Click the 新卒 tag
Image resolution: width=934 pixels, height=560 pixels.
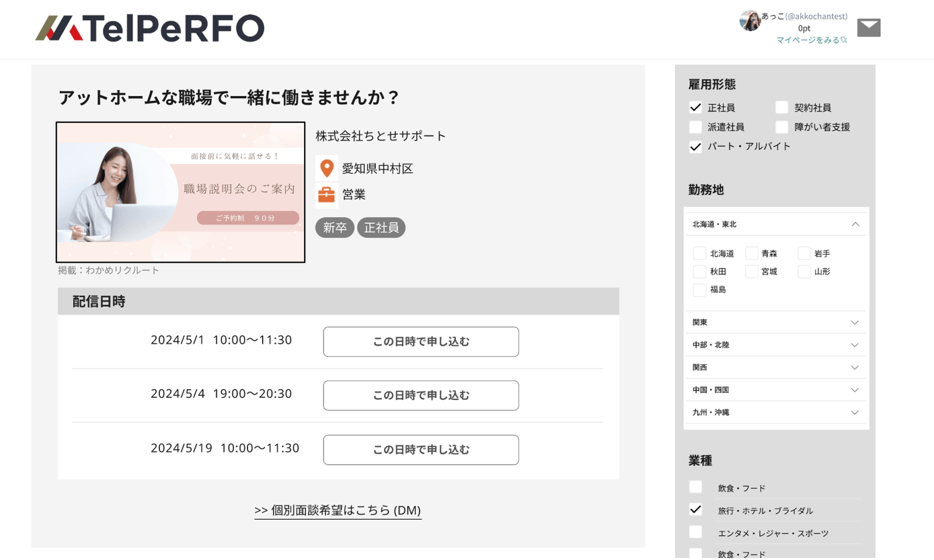pos(334,227)
